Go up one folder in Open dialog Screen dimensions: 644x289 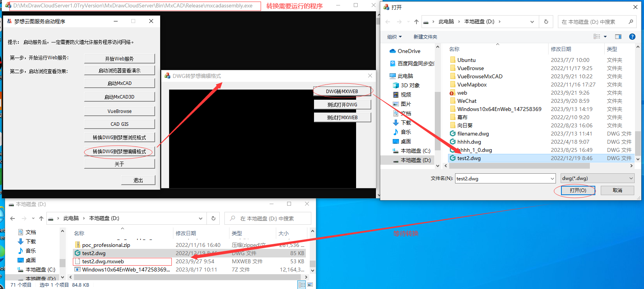click(416, 22)
